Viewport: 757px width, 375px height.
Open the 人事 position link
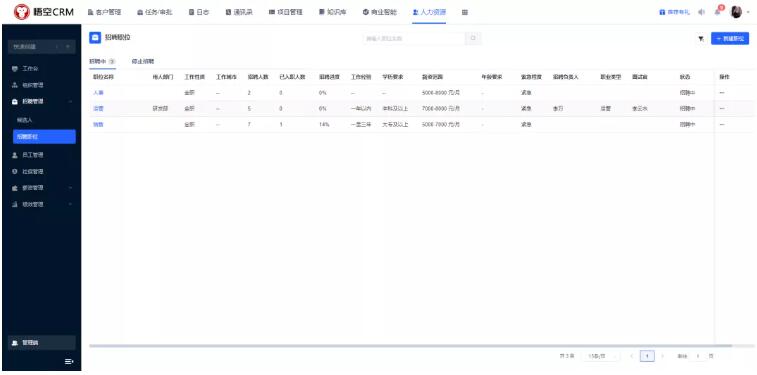tap(98, 92)
